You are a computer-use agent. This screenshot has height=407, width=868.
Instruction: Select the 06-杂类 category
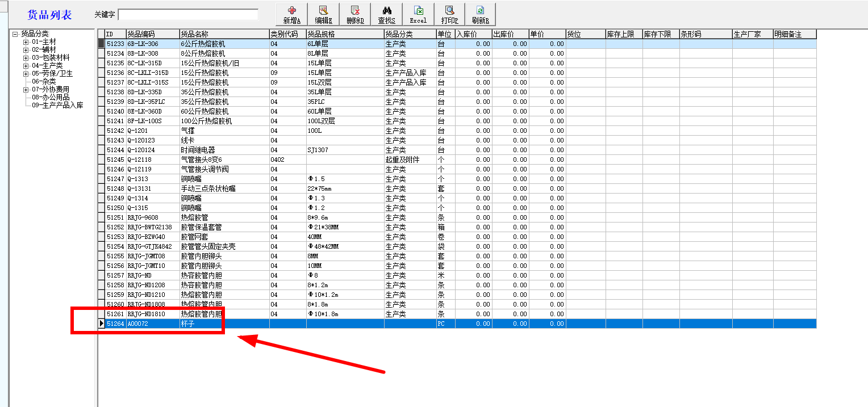(x=44, y=81)
